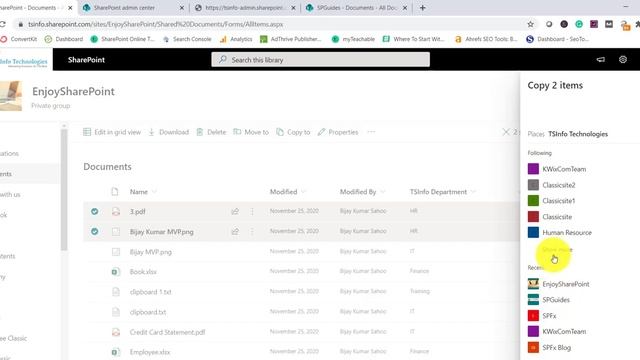Open the SharePoint settings gear
The width and height of the screenshot is (640, 360).
(x=622, y=60)
